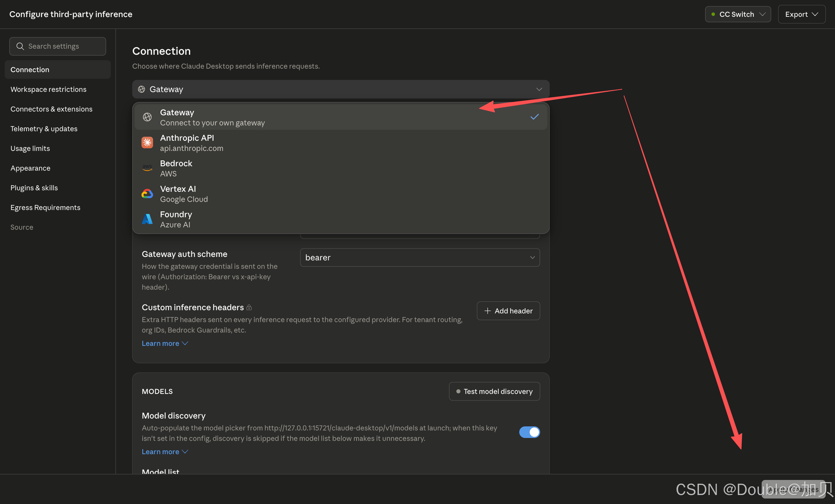Click the plus icon in Add header button
This screenshot has width=835, height=504.
[x=487, y=311]
